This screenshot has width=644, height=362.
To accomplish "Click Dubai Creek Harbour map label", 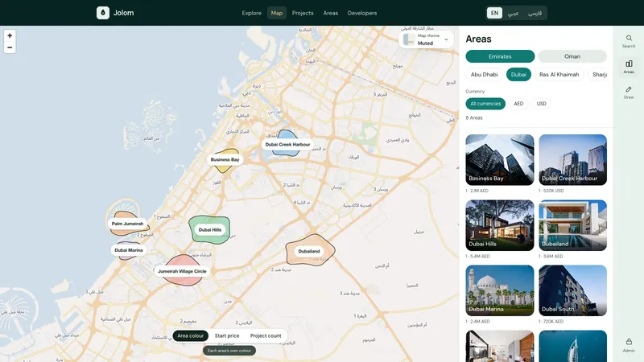I will pyautogui.click(x=287, y=145).
